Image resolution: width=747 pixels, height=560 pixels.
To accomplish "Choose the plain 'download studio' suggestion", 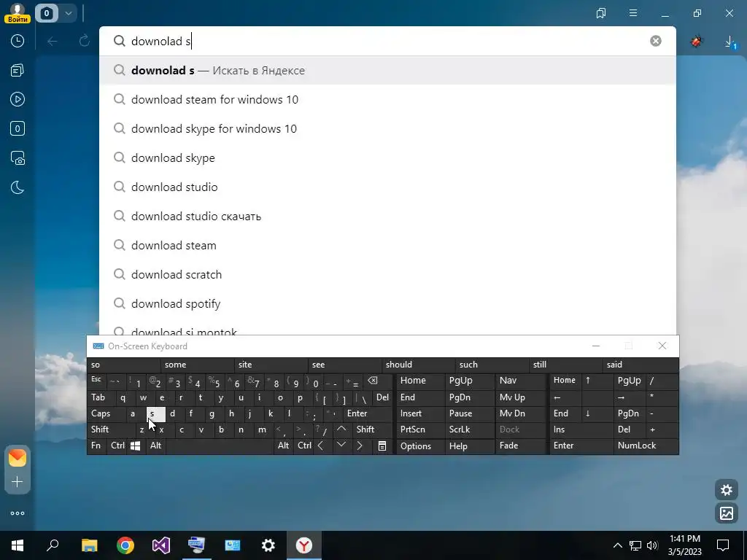I will click(x=387, y=187).
